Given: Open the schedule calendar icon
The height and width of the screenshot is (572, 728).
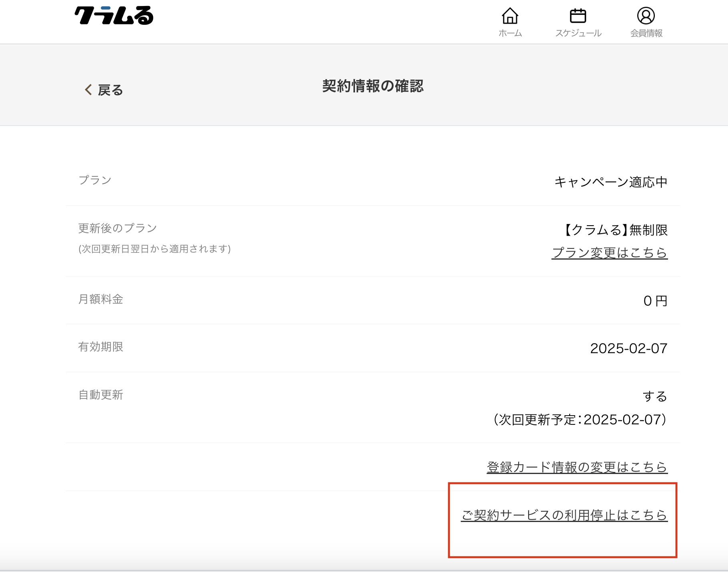Looking at the screenshot, I should coord(578,16).
